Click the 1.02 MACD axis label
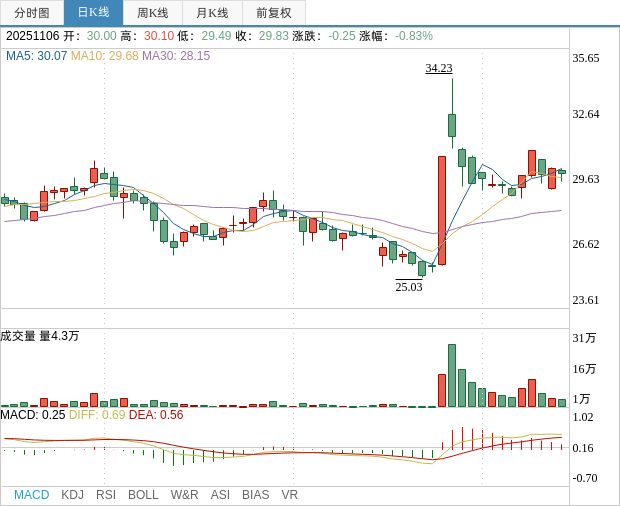The image size is (620, 506). 583,417
